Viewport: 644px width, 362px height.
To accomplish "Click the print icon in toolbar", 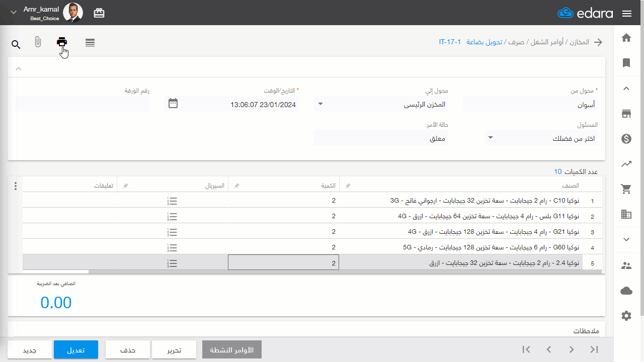I will pyautogui.click(x=62, y=42).
